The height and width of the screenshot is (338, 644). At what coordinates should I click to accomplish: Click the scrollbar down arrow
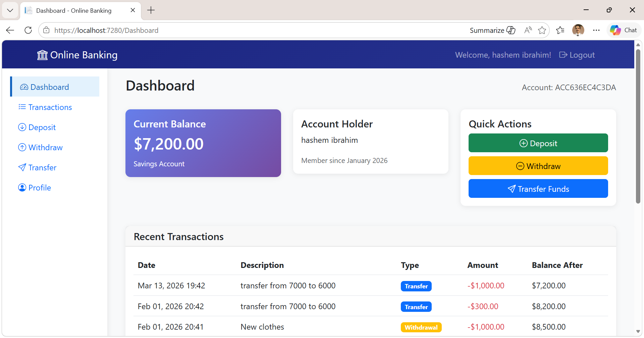click(x=638, y=331)
